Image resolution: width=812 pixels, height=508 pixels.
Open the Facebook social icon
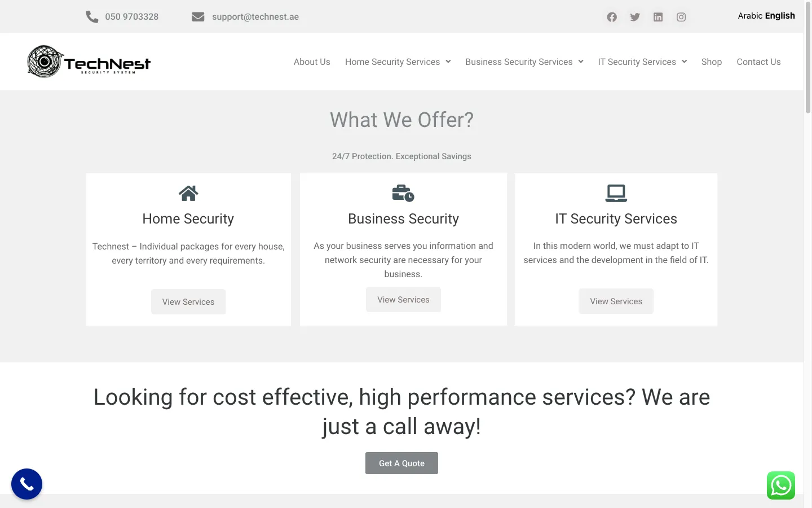pos(612,17)
